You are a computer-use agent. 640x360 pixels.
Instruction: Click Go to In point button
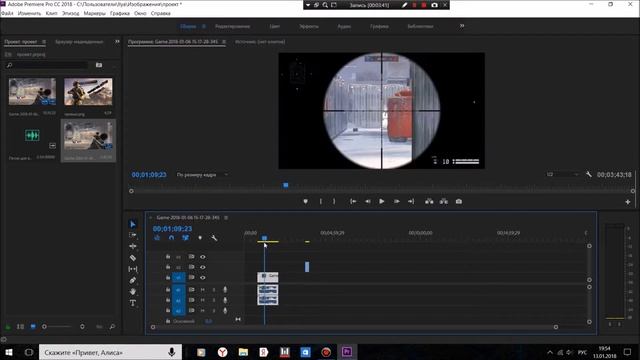pyautogui.click(x=353, y=202)
